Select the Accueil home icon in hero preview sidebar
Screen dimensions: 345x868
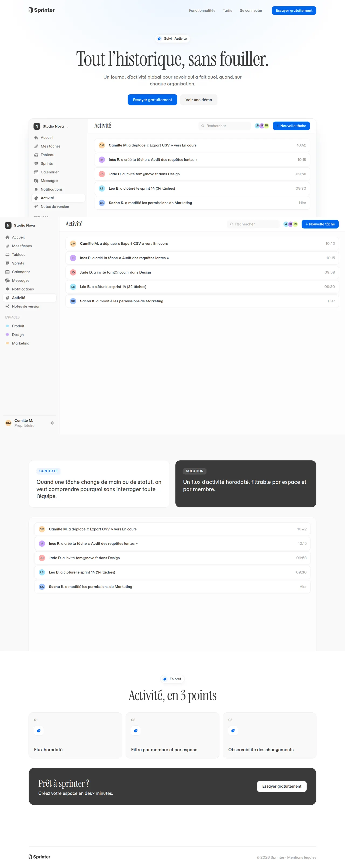[36, 138]
